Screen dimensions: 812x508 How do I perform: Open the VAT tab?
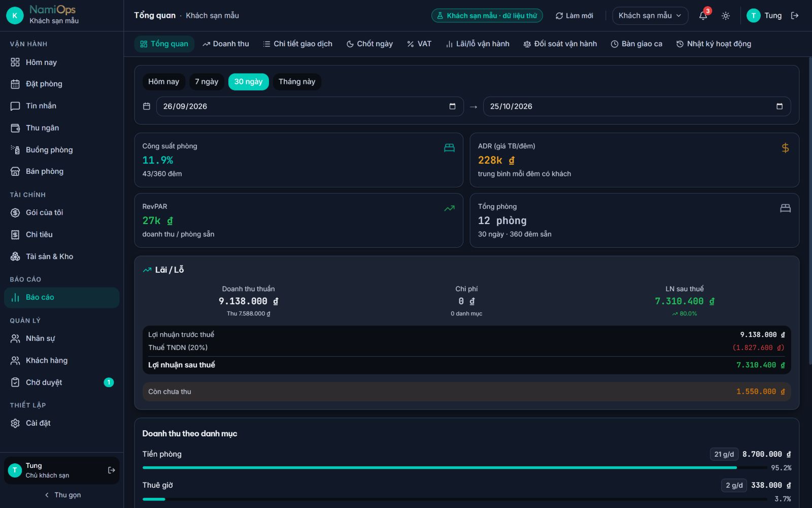[419, 44]
